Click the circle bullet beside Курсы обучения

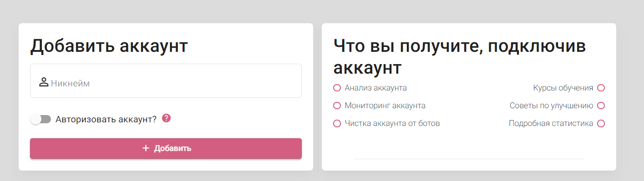point(601,88)
